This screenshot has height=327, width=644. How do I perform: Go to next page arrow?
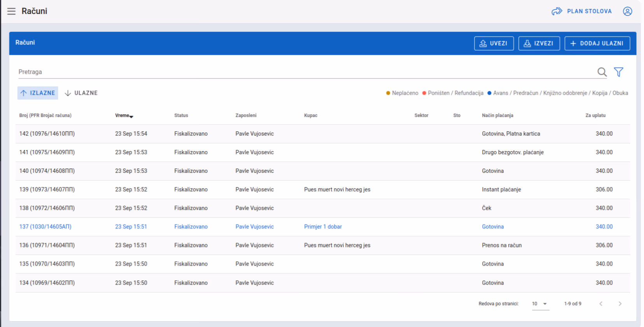click(x=620, y=304)
